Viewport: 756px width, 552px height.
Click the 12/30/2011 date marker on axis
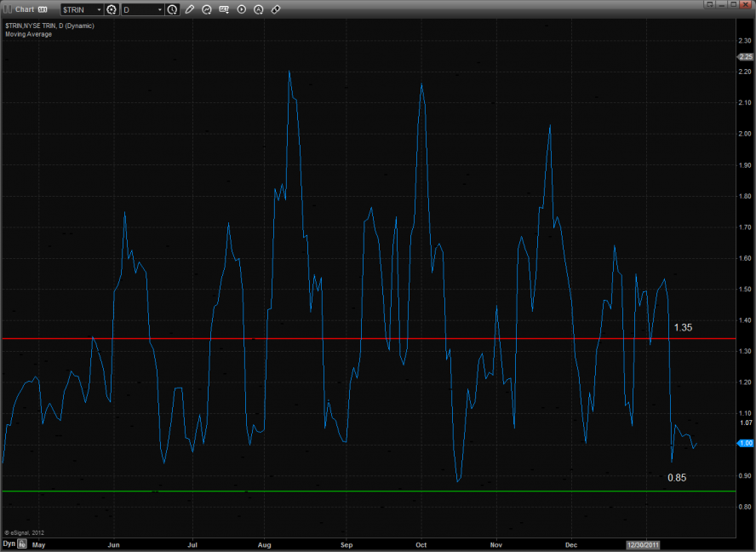(x=642, y=545)
